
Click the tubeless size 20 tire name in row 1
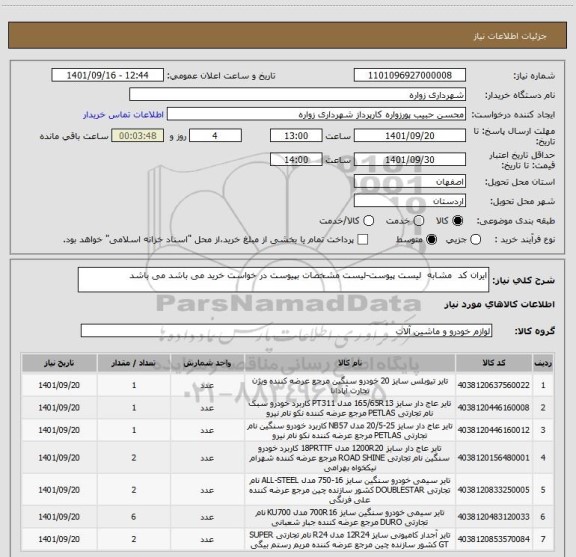[x=350, y=385]
